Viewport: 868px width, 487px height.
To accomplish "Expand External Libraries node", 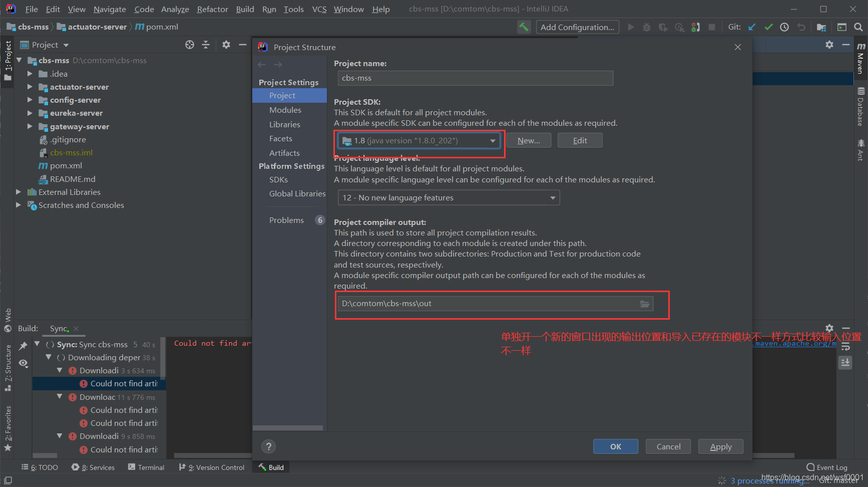I will tap(19, 192).
